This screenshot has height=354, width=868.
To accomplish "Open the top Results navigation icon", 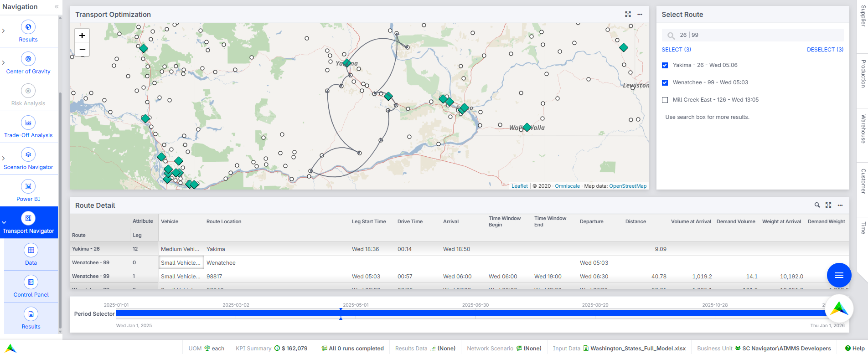I will (x=28, y=27).
